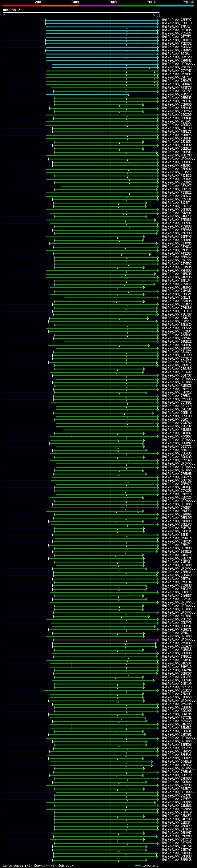Screen dimensions: 197x868
Task: Select the UniRef100_Q05728 label
Action: (x=176, y=57)
